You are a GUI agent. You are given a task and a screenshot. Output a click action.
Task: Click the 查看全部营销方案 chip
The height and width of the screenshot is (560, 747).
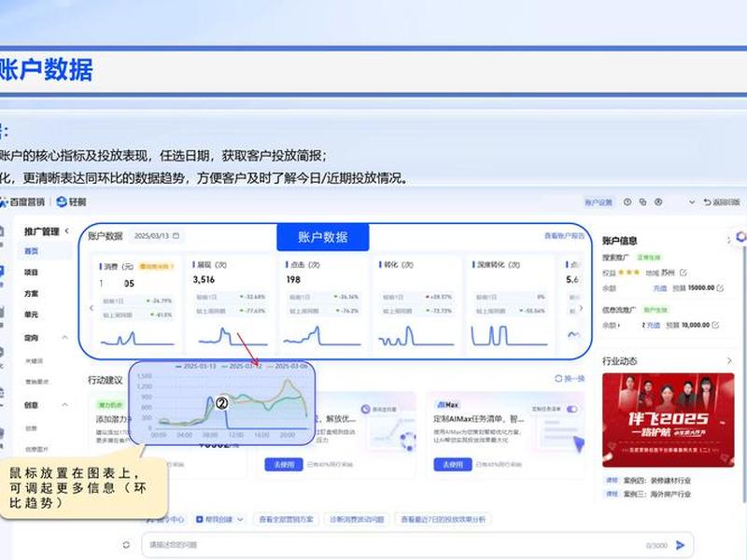coord(286,519)
